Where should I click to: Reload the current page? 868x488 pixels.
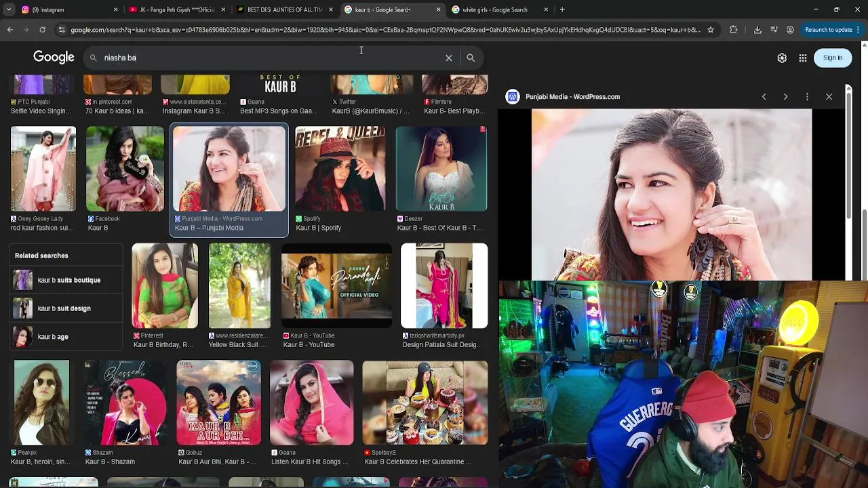click(x=42, y=30)
